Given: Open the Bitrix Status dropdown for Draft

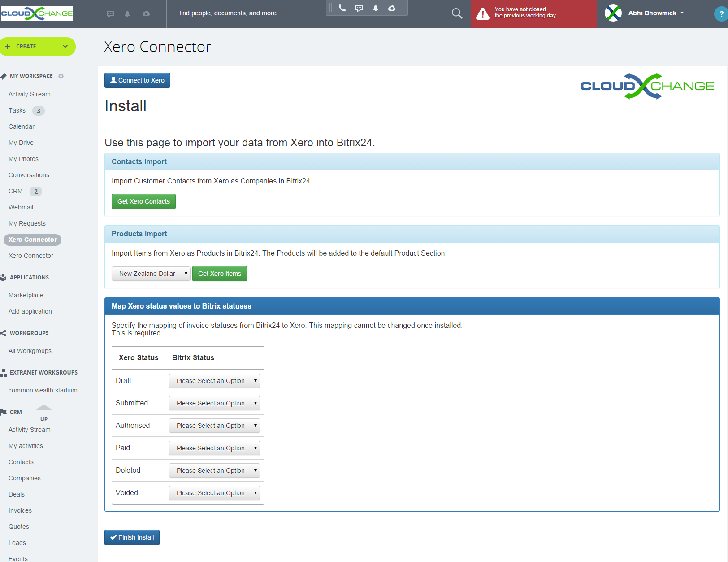Looking at the screenshot, I should [x=214, y=380].
